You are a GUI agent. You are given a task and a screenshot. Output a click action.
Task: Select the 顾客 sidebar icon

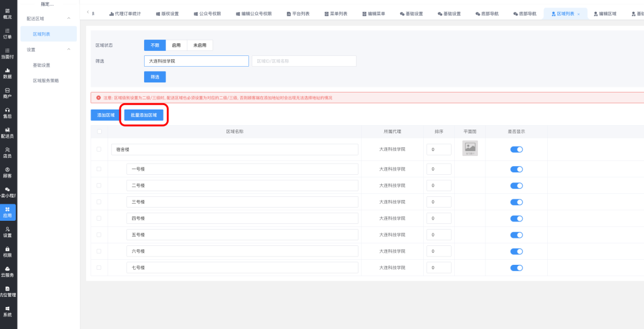pyautogui.click(x=8, y=172)
